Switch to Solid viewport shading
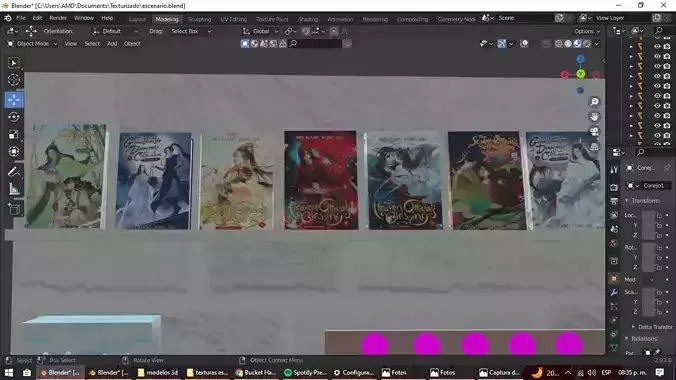The width and height of the screenshot is (676, 380). [568, 44]
